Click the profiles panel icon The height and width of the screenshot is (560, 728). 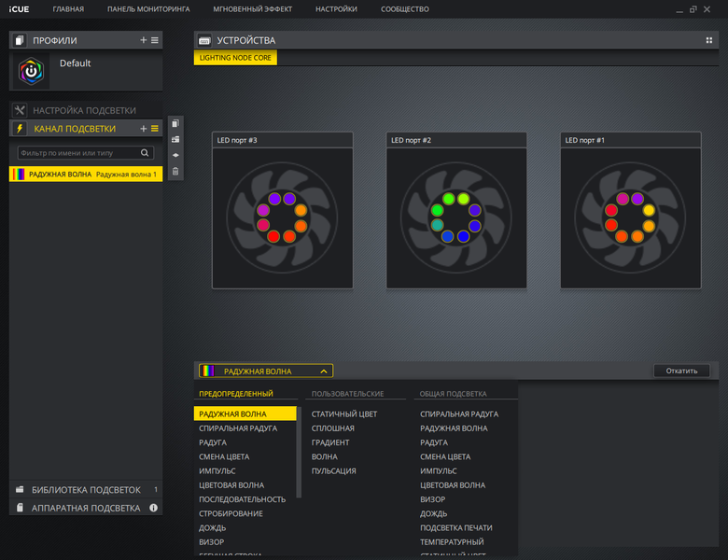tap(19, 40)
